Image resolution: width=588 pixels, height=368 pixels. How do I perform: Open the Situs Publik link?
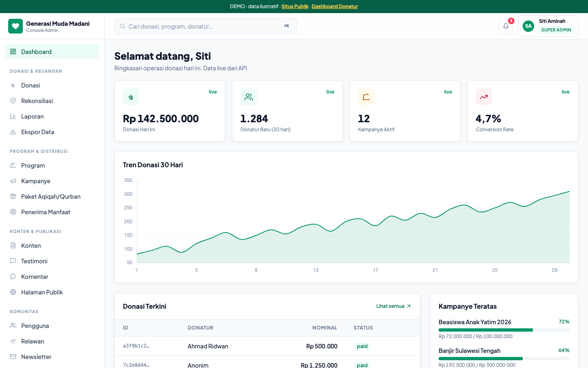point(295,7)
